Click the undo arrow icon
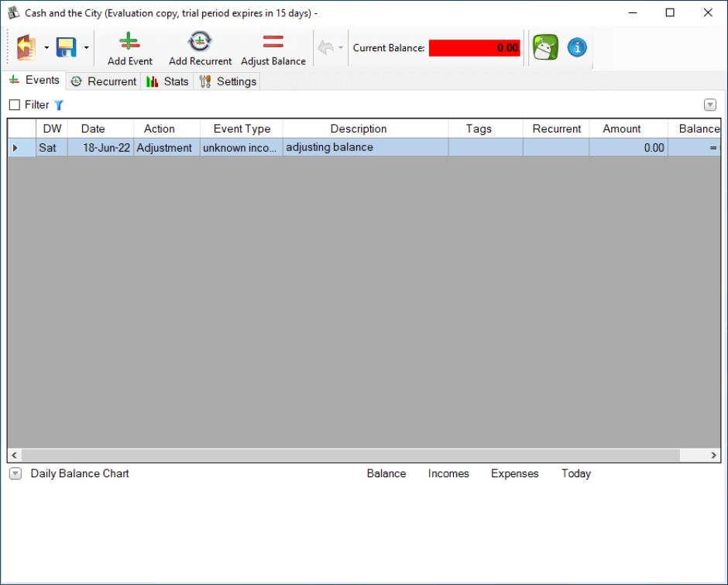 pyautogui.click(x=325, y=47)
